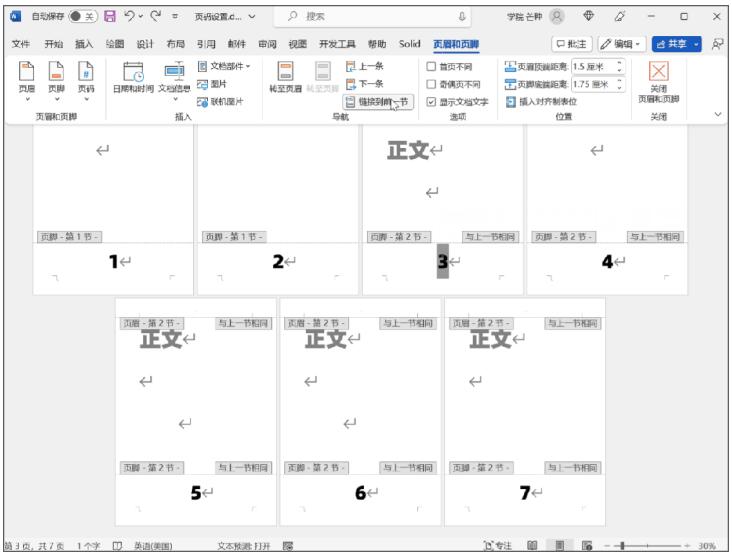Click the Share (共享) button
Viewport: 732px width, 555px height.
point(677,44)
